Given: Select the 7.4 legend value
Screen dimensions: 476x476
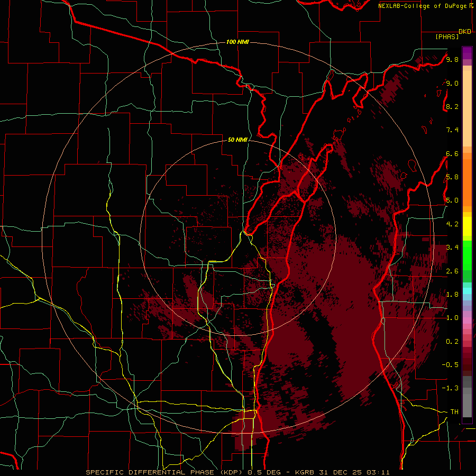Looking at the screenshot, I should (x=452, y=130).
